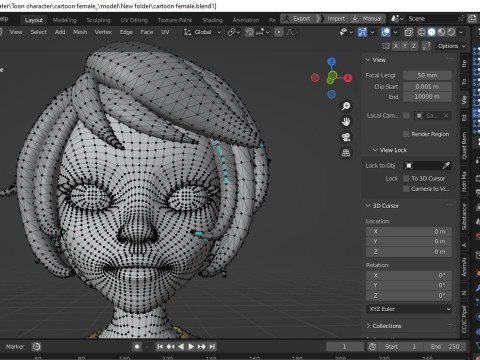
Task: Jump to the timeline end frame button
Action: (x=212, y=347)
